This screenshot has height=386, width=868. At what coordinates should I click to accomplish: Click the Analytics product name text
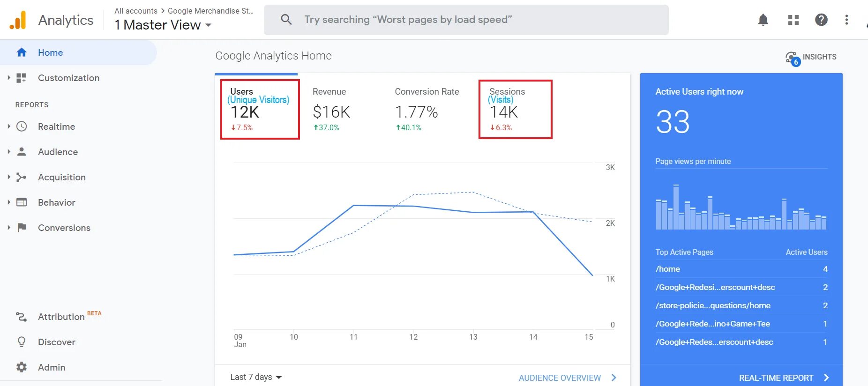66,20
